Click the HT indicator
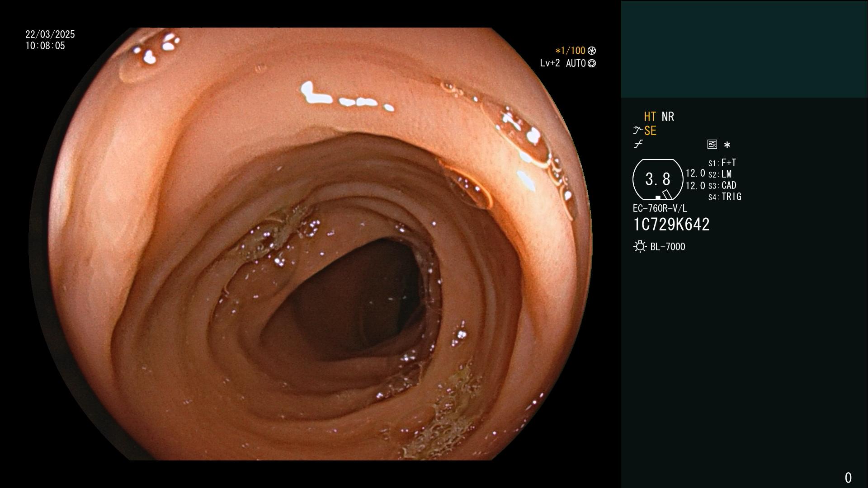Viewport: 868px width, 488px height. pyautogui.click(x=650, y=117)
